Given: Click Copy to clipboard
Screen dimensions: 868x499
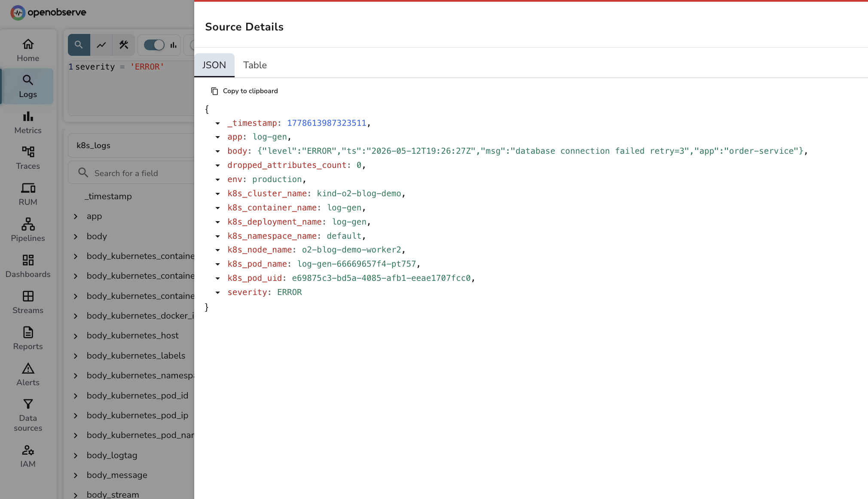Looking at the screenshot, I should tap(244, 91).
